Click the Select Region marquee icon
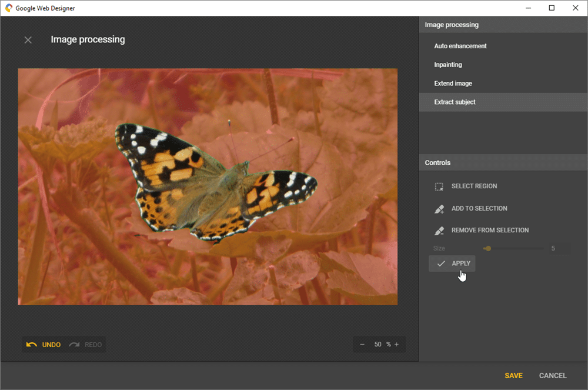This screenshot has width=588, height=390. [x=439, y=186]
